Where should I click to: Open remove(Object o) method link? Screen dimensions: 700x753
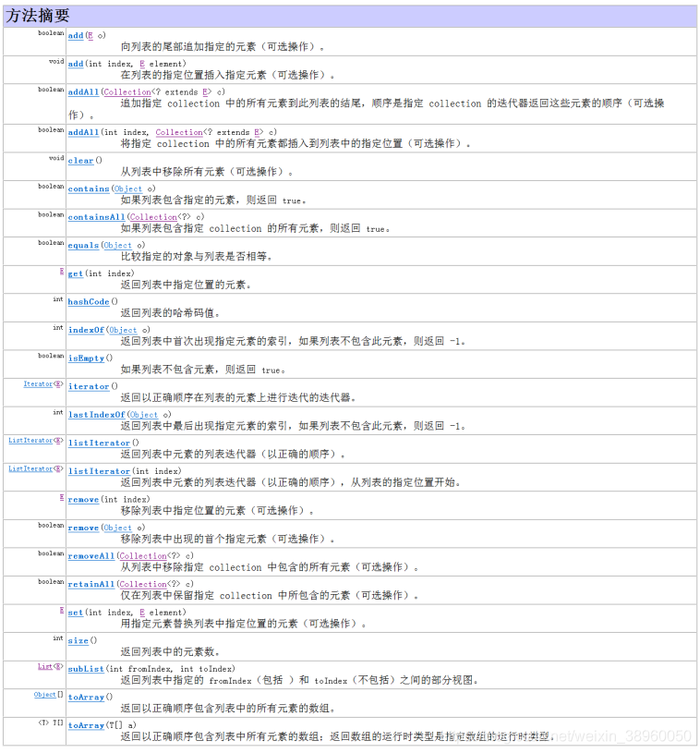[x=83, y=528]
